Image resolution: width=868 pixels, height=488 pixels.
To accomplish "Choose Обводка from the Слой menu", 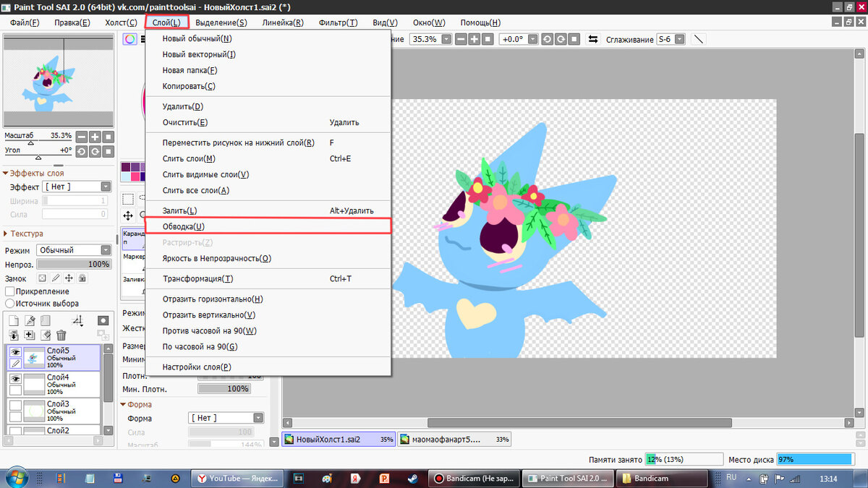I will [x=268, y=226].
